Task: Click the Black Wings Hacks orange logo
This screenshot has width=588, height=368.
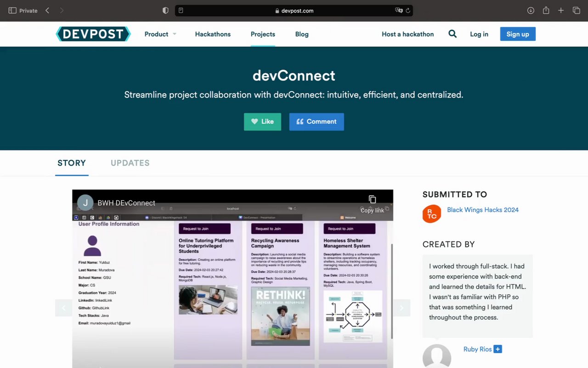Action: [432, 214]
